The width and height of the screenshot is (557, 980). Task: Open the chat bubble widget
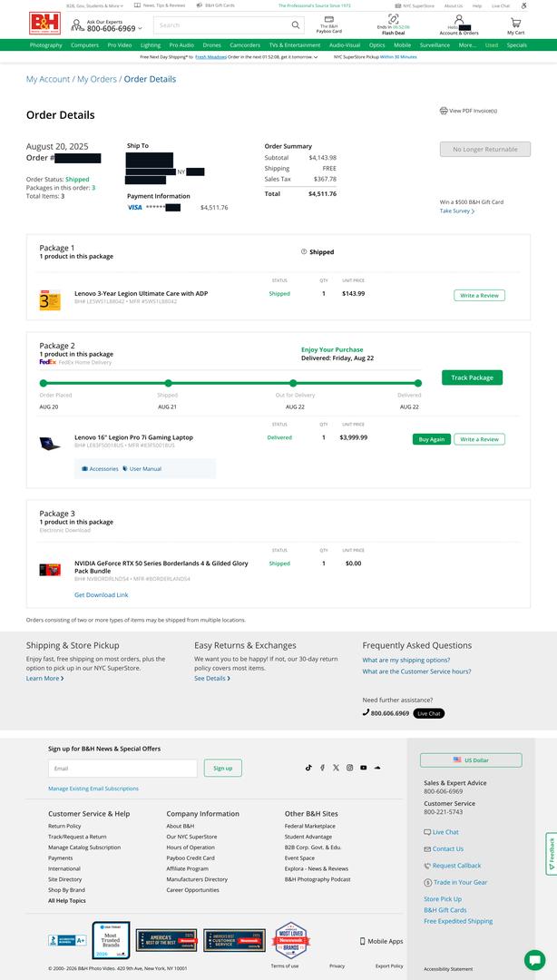(x=534, y=959)
